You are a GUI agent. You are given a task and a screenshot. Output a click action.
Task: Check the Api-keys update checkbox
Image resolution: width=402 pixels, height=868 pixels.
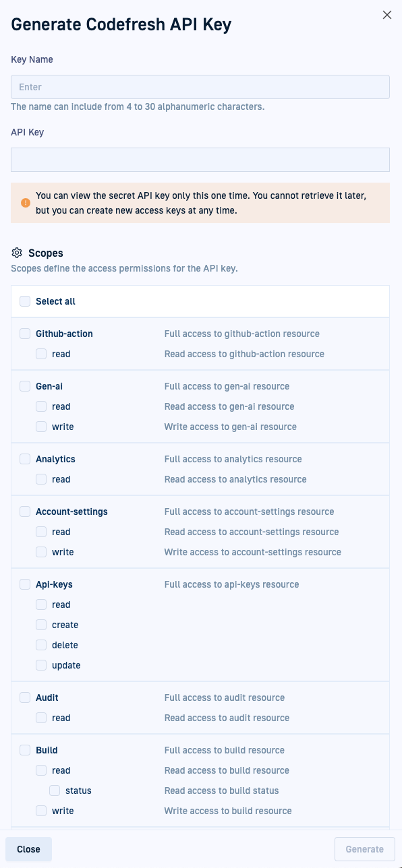(41, 665)
